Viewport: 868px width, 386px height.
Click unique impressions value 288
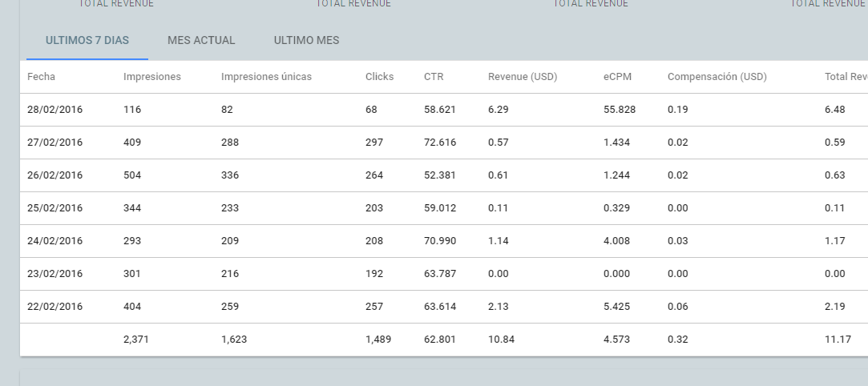pyautogui.click(x=230, y=142)
